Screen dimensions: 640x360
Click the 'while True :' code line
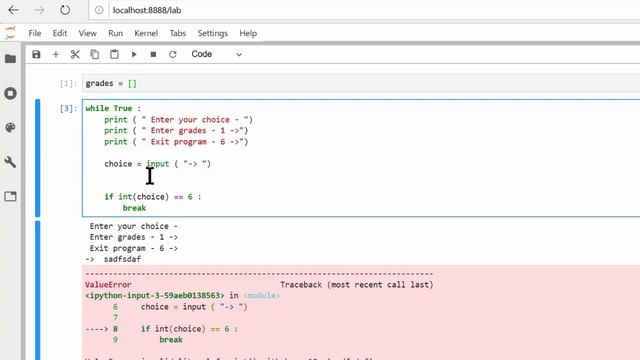(x=113, y=108)
